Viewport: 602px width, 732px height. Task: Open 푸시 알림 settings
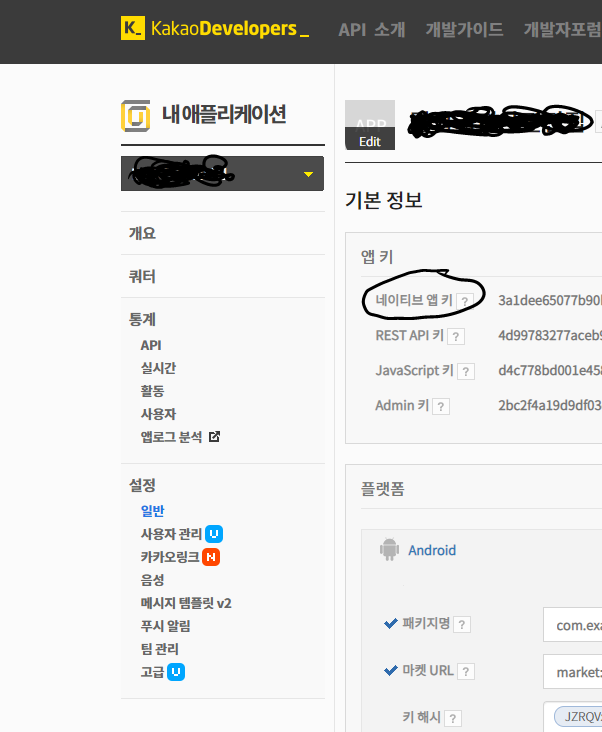166,626
